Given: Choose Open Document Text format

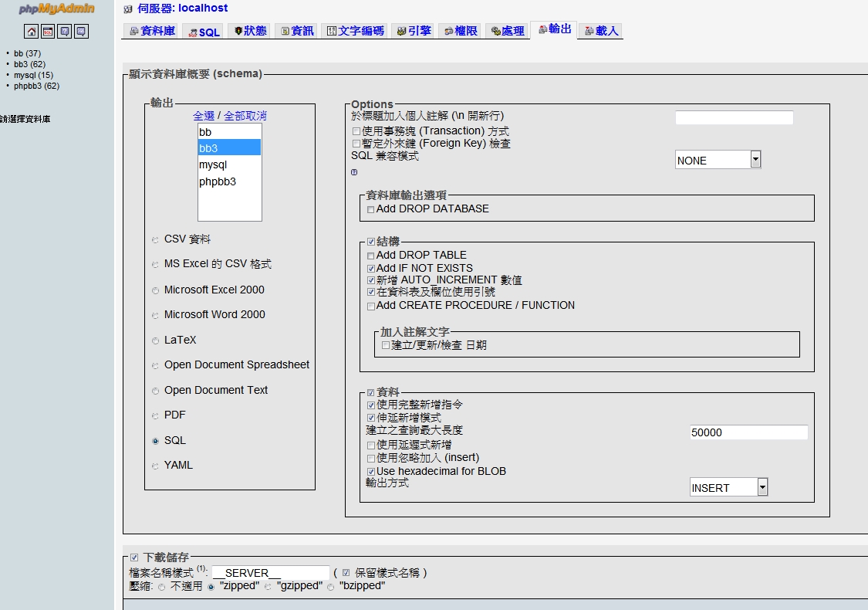Looking at the screenshot, I should pos(155,391).
